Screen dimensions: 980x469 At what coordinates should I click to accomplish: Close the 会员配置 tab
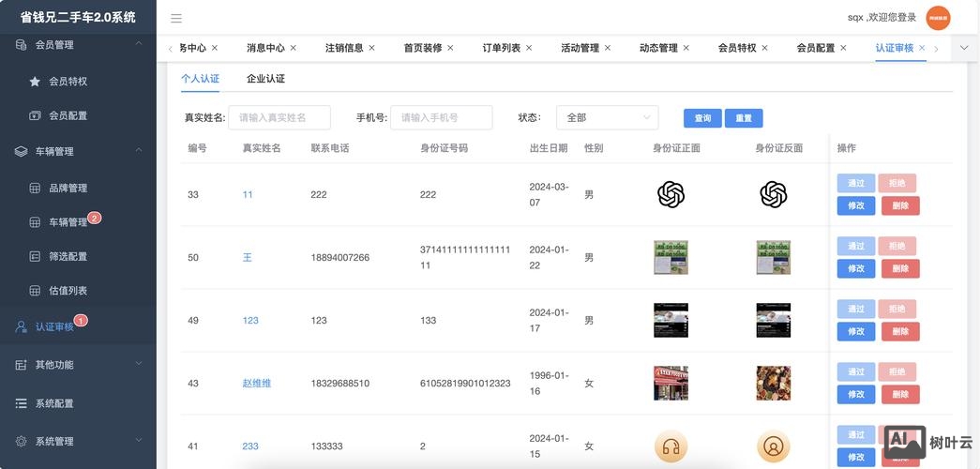click(x=843, y=48)
